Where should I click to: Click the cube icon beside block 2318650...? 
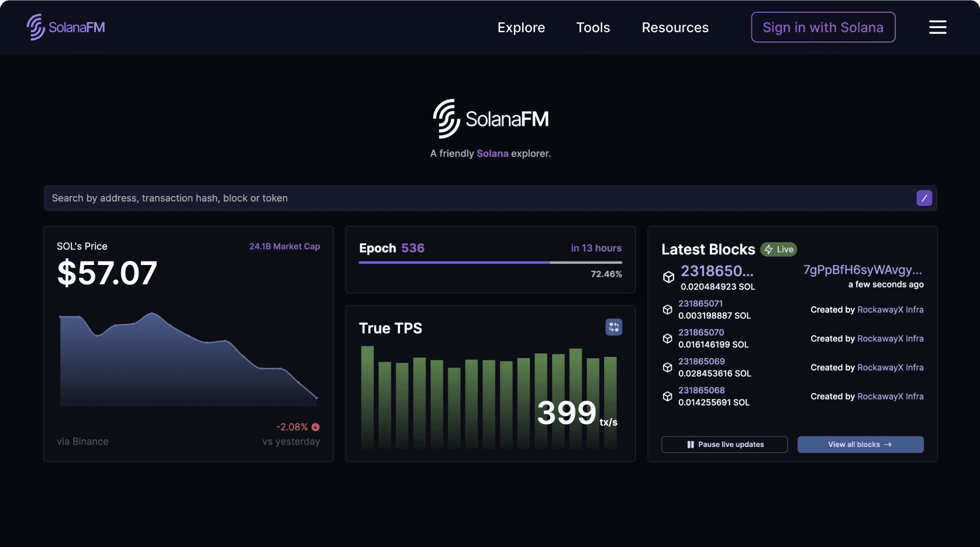tap(668, 277)
